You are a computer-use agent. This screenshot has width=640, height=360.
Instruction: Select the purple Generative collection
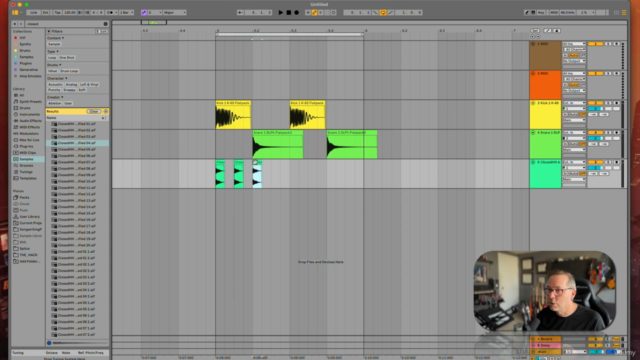pyautogui.click(x=28, y=70)
